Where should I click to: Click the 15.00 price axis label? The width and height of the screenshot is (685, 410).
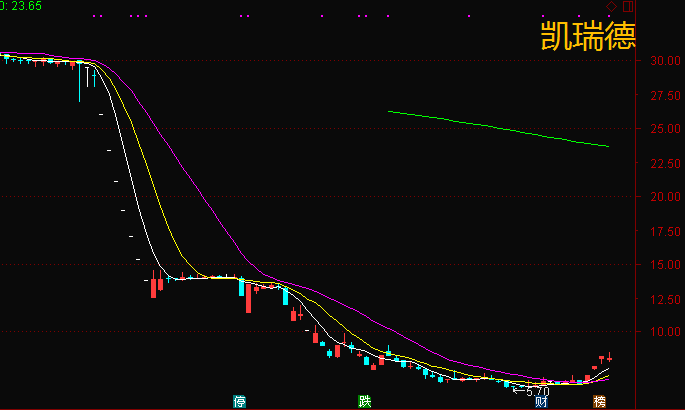click(661, 265)
